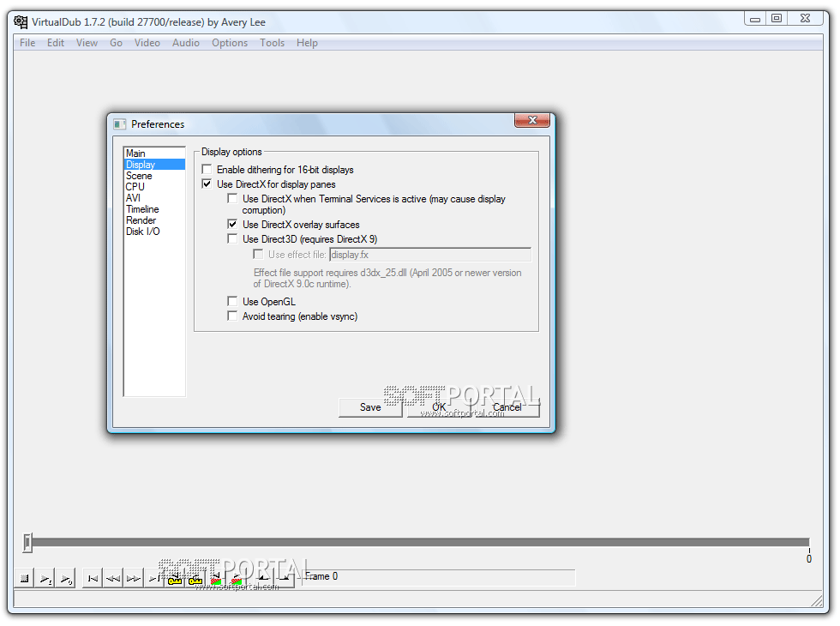Minimize the VirtualDub main window

pos(755,18)
